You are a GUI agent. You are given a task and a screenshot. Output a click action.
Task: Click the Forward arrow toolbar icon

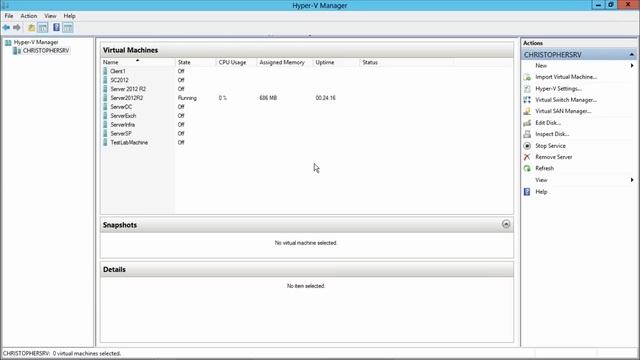(17, 28)
